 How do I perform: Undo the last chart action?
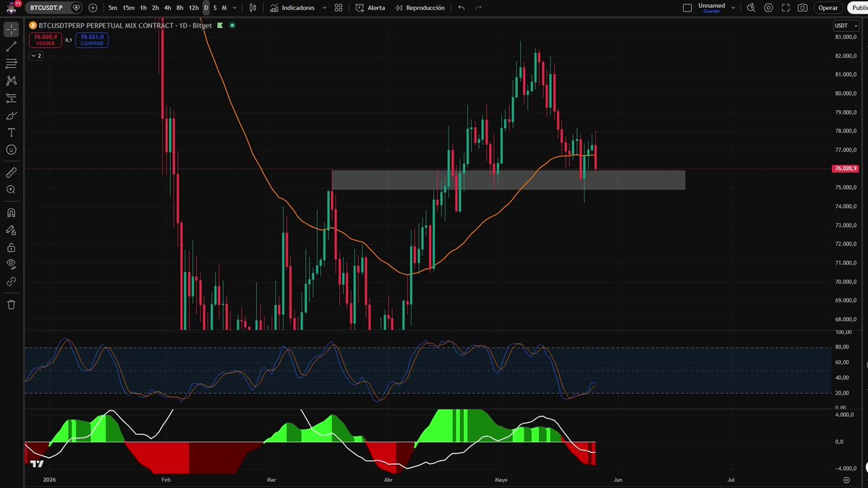pyautogui.click(x=462, y=8)
